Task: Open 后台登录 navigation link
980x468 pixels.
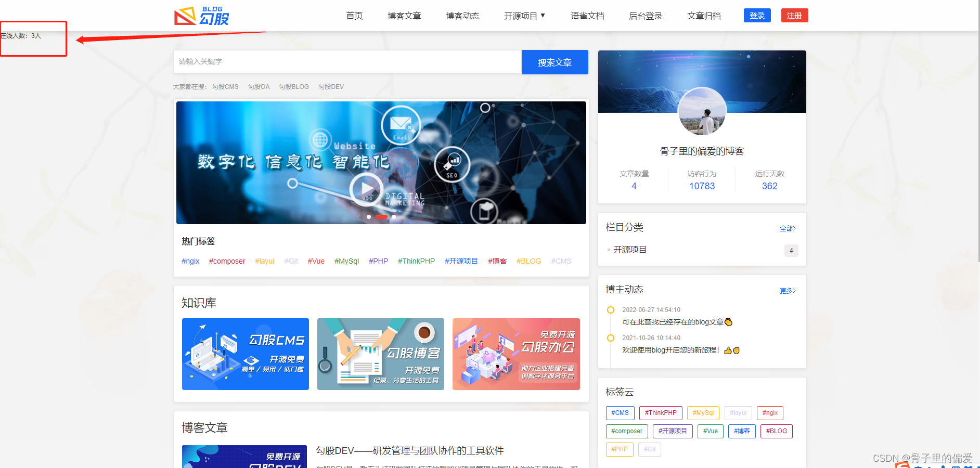Action: (x=646, y=16)
